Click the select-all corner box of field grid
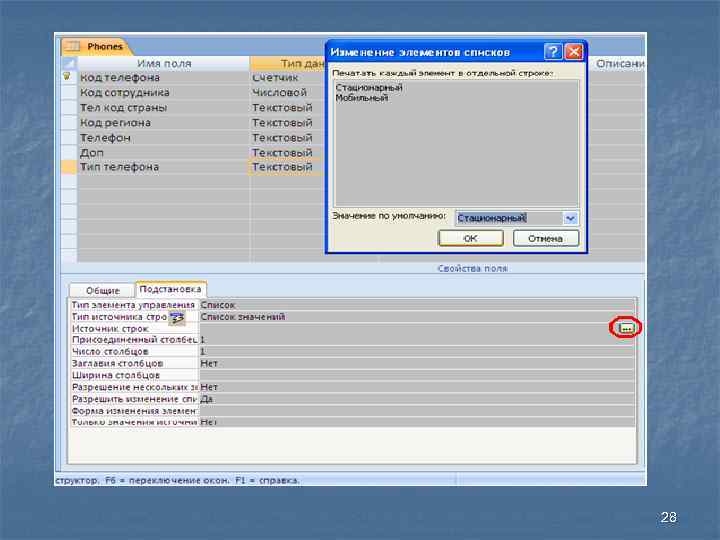Viewport: 720px width, 540px height. 69,63
